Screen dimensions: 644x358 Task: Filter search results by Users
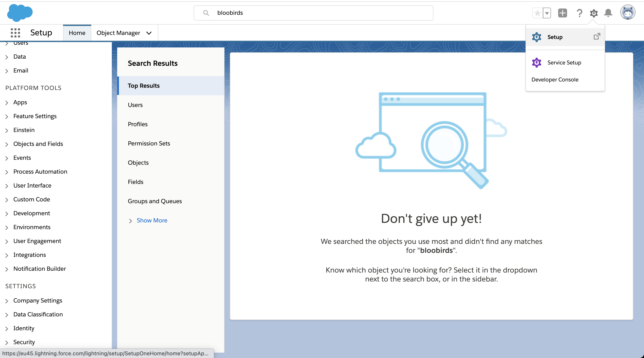pos(171,105)
